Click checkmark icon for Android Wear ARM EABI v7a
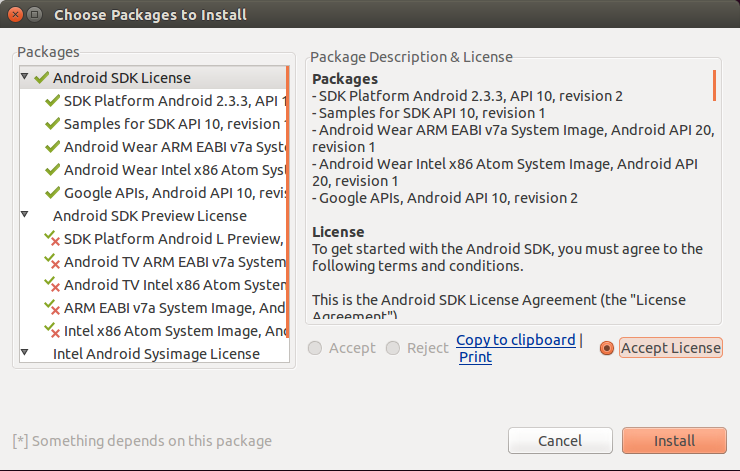This screenshot has width=740, height=471. [x=52, y=147]
